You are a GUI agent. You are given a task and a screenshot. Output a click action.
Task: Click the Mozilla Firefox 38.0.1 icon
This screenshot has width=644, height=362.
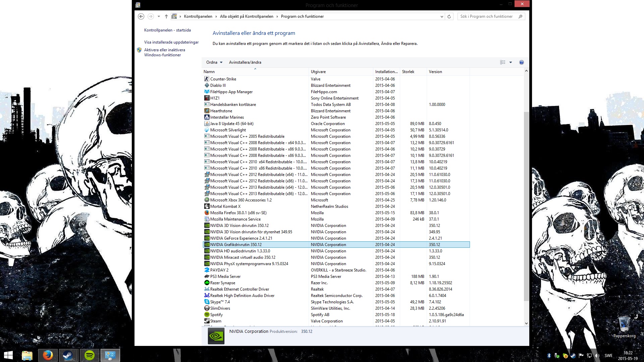207,213
